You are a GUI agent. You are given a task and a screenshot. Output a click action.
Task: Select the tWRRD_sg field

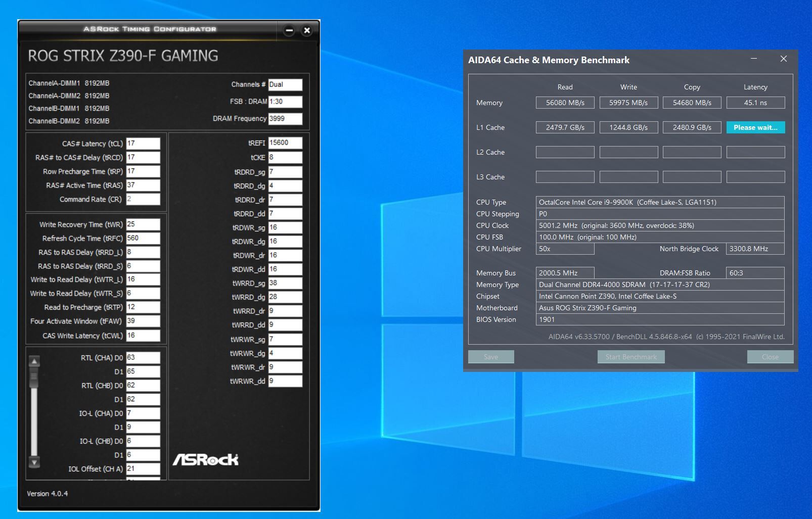point(285,283)
